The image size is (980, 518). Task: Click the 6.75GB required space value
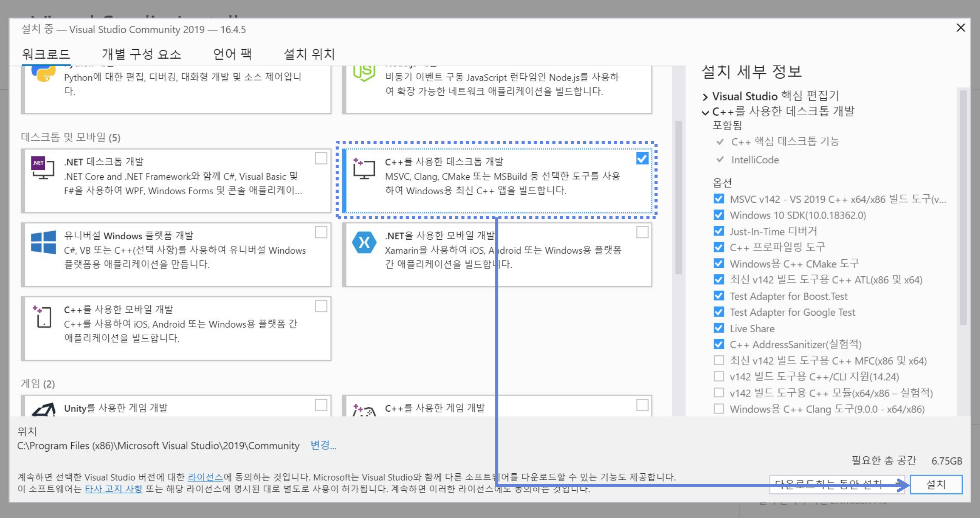pos(947,461)
